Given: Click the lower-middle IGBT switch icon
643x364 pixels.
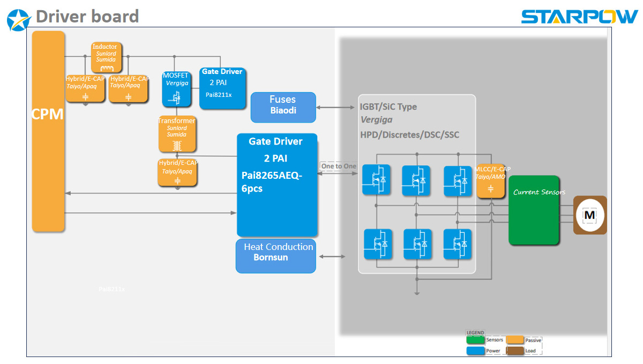Looking at the screenshot, I should tap(417, 244).
